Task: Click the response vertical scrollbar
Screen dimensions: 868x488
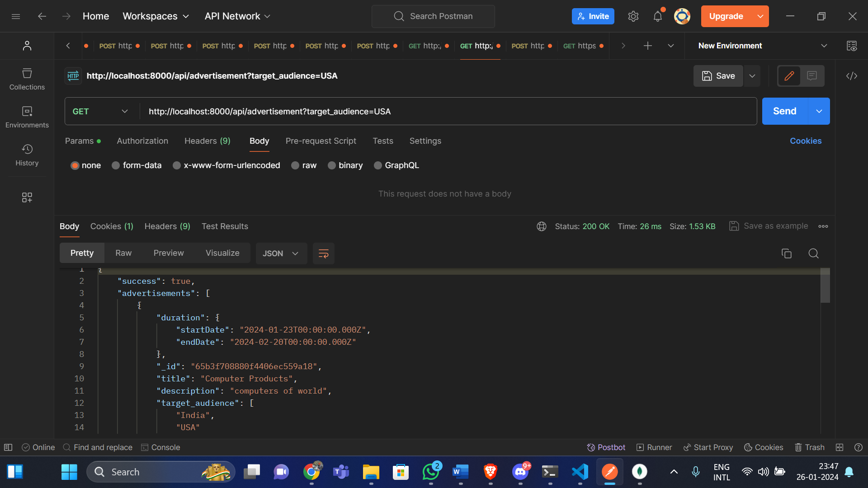Action: pyautogui.click(x=825, y=285)
